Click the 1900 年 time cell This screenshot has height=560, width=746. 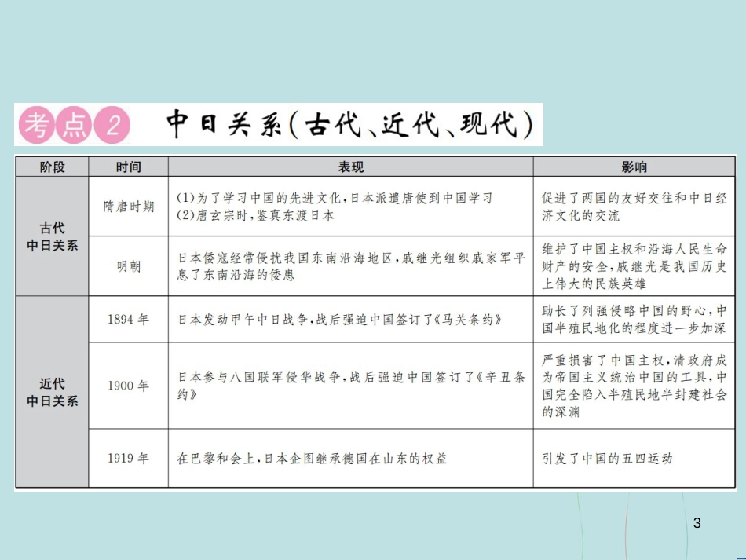click(x=129, y=386)
